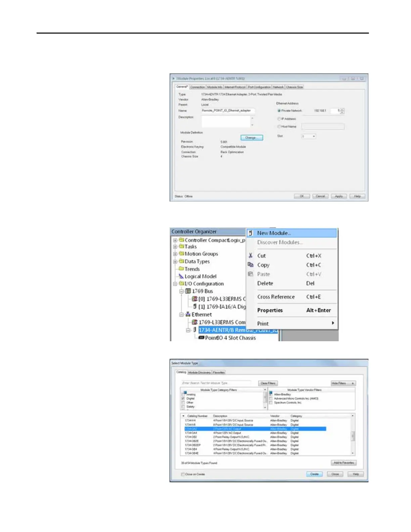Click the scissors Cut icon
Screen dimensions: 411x532
250,256
